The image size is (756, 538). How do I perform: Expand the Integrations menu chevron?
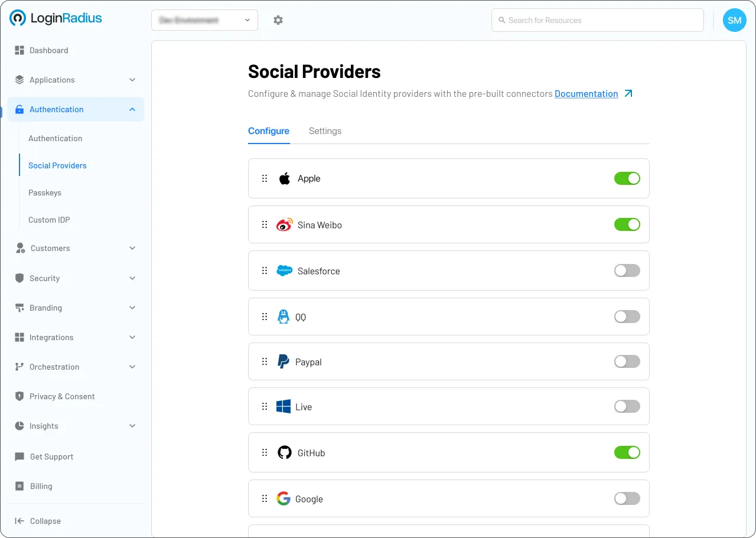tap(132, 337)
